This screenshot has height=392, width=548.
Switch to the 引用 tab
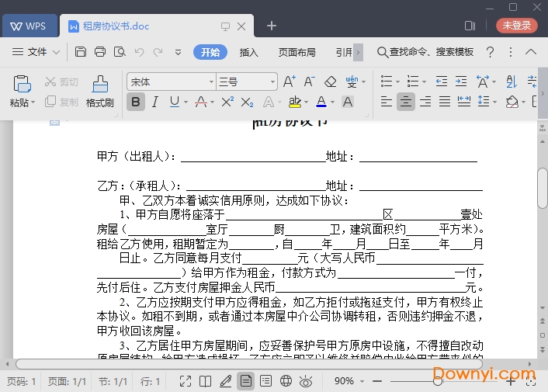click(x=344, y=52)
